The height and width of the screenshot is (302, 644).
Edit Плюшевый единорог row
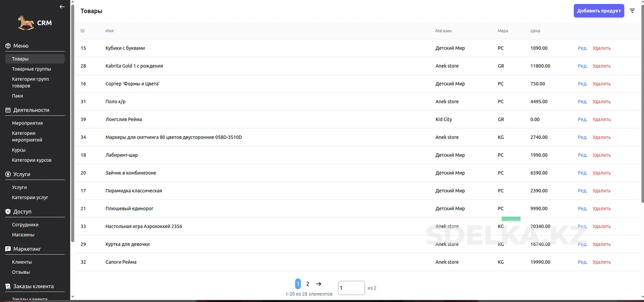pos(582,209)
